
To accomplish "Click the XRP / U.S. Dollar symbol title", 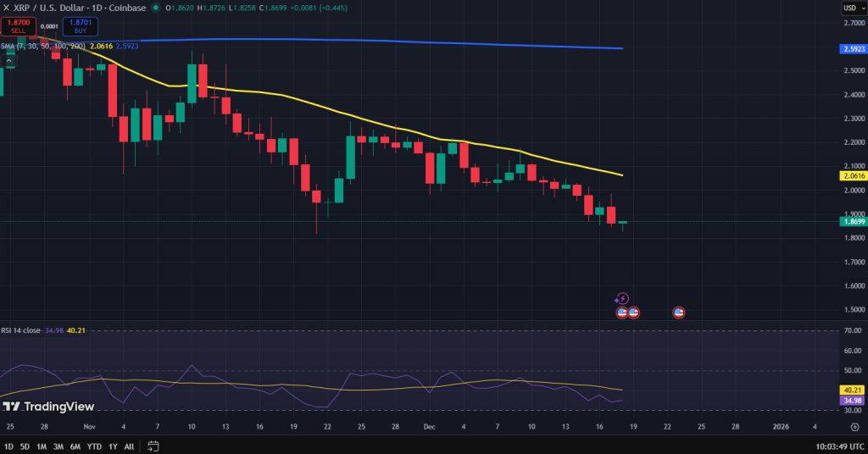I will click(x=80, y=8).
